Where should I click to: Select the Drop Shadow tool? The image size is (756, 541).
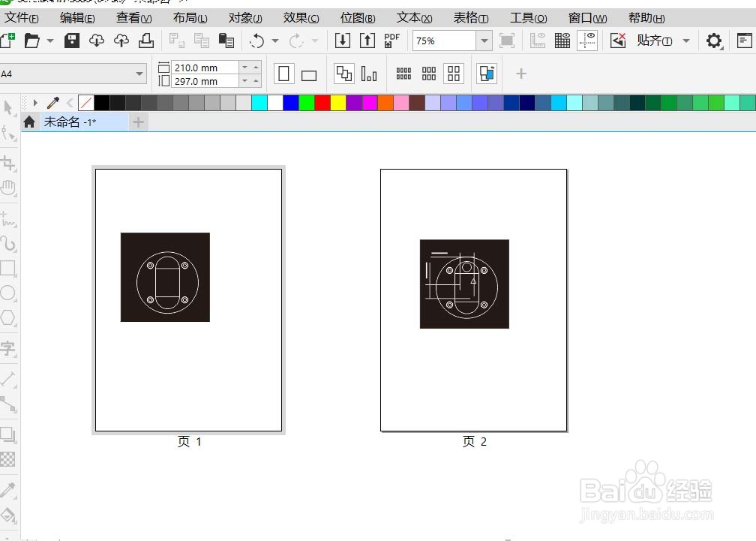click(x=8, y=434)
